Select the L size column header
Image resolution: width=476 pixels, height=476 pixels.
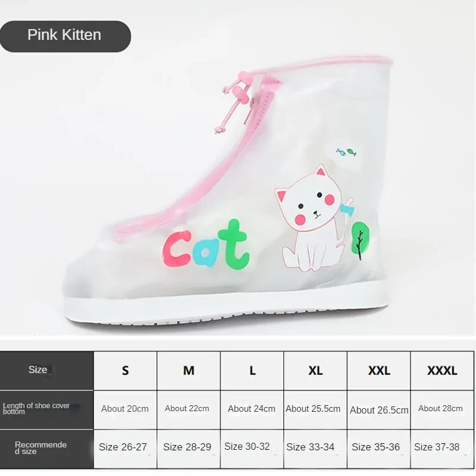252,371
